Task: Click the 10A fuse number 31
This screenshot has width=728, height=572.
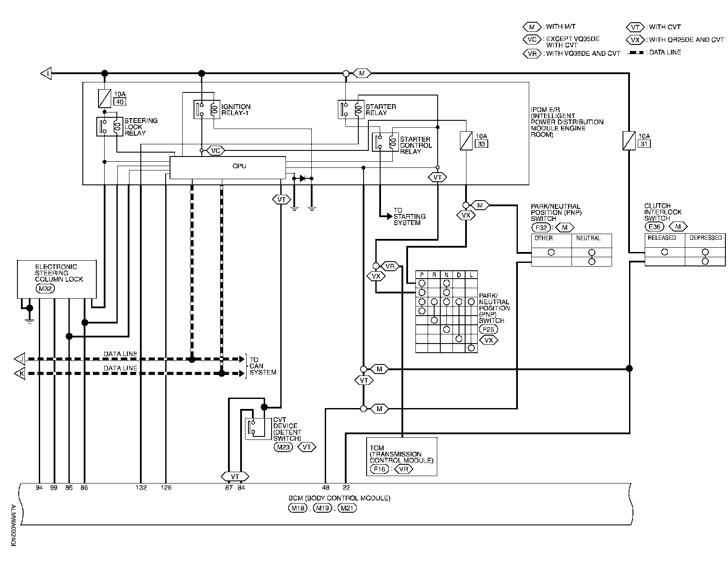Action: [629, 141]
